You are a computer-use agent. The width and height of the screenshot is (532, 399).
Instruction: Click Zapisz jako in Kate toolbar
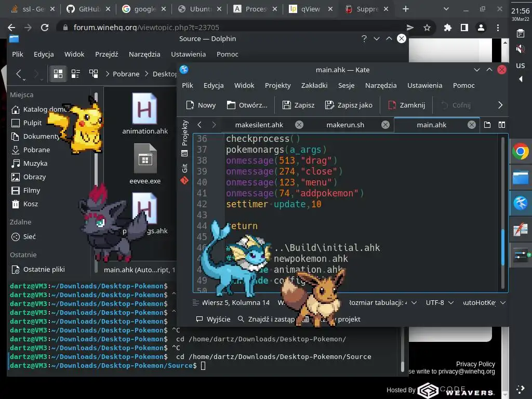tap(349, 105)
